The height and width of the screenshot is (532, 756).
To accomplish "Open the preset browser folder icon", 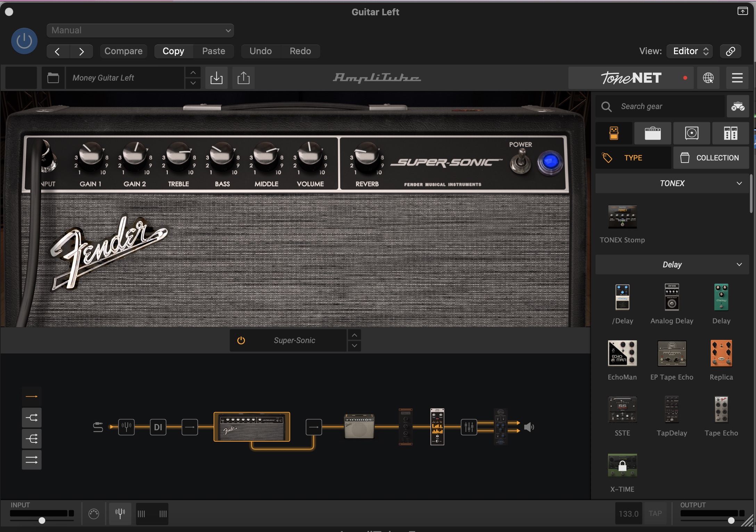I will 53,78.
